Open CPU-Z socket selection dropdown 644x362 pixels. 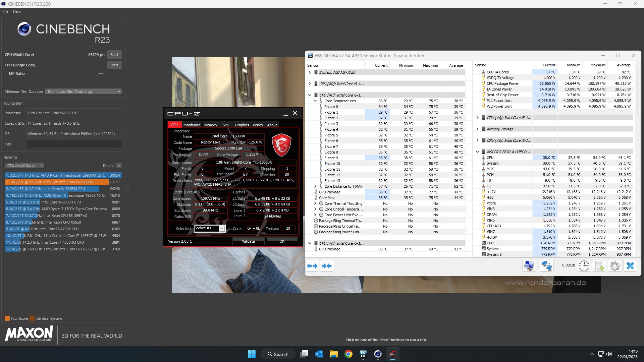click(222, 229)
